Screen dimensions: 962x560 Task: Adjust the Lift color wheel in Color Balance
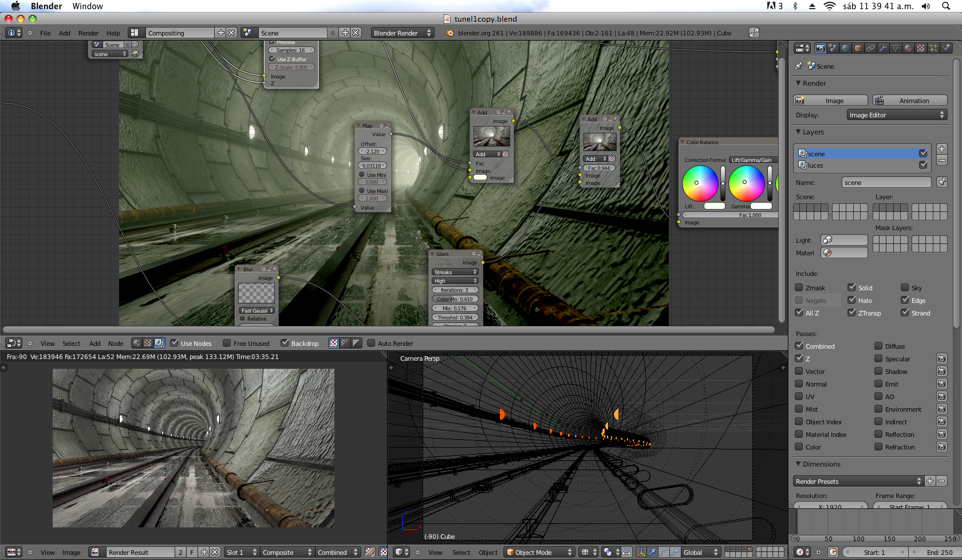(700, 183)
